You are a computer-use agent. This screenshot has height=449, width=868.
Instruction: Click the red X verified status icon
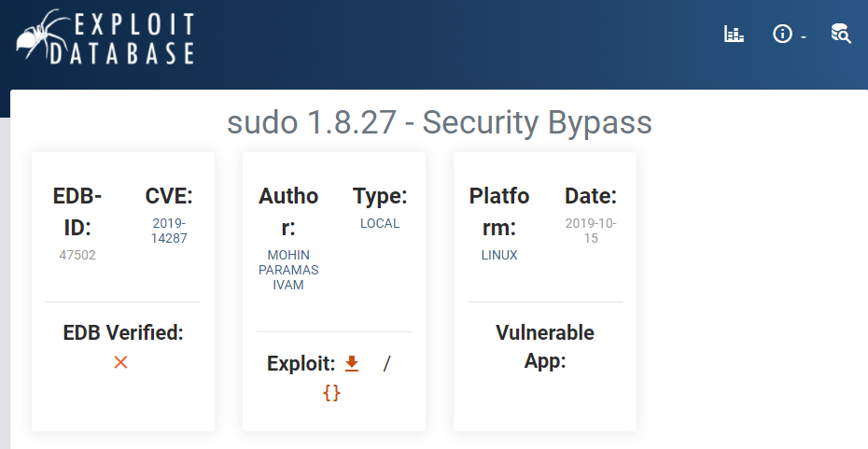[x=120, y=362]
